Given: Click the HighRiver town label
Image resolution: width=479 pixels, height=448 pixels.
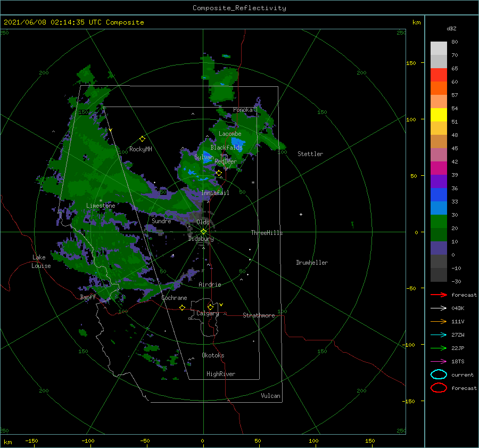Looking at the screenshot, I should tap(221, 374).
